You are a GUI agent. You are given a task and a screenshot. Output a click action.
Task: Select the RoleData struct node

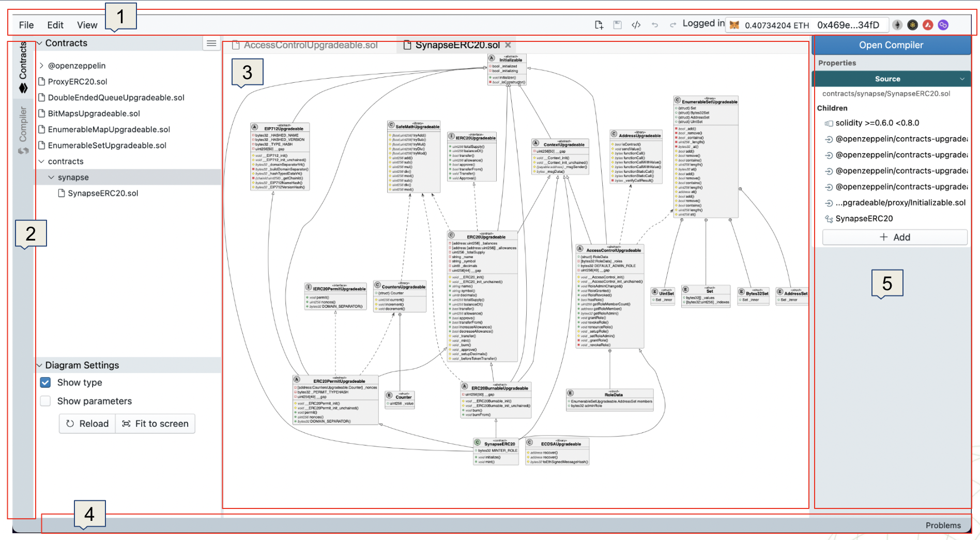tap(610, 400)
